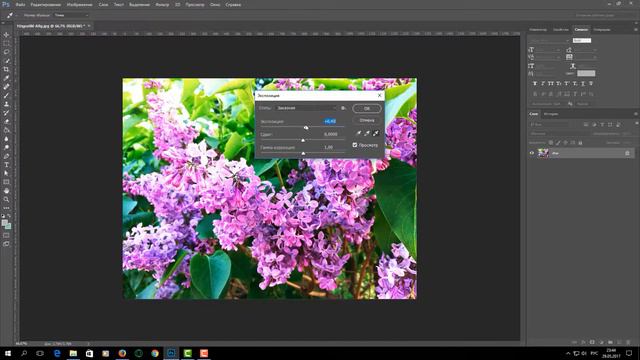Hide the layer using eye icon
Screen dimensions: 640x360
[532, 153]
